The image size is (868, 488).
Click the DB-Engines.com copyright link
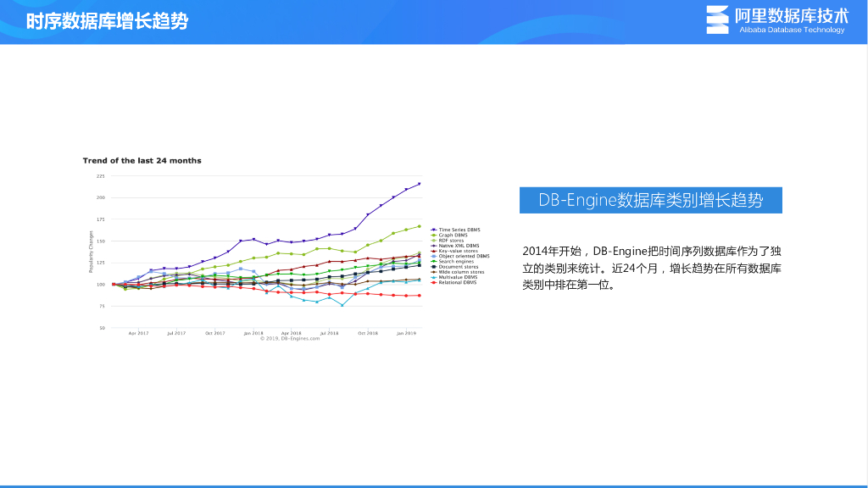290,338
